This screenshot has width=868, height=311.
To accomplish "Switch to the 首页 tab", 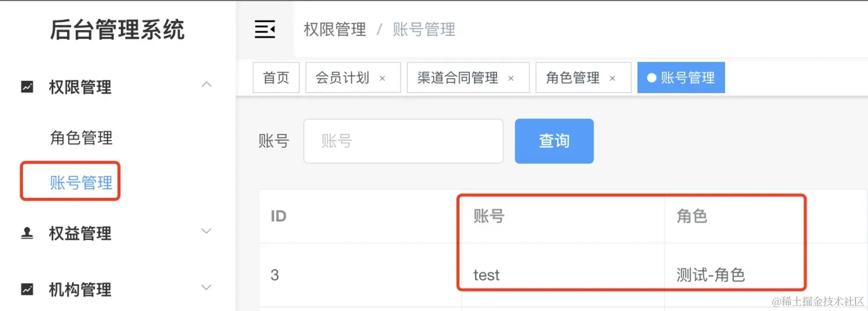I will tap(276, 78).
